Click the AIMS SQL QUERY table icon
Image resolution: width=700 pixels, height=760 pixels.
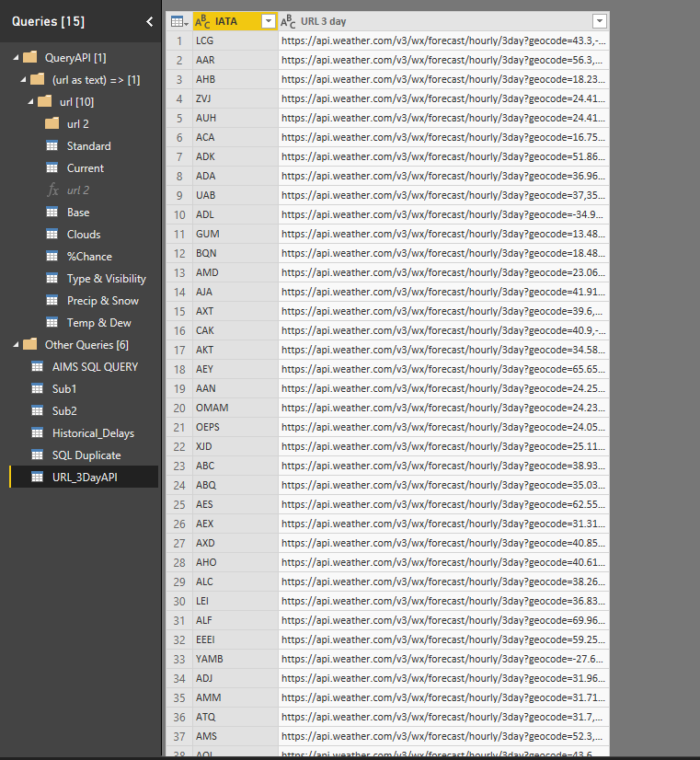(38, 366)
